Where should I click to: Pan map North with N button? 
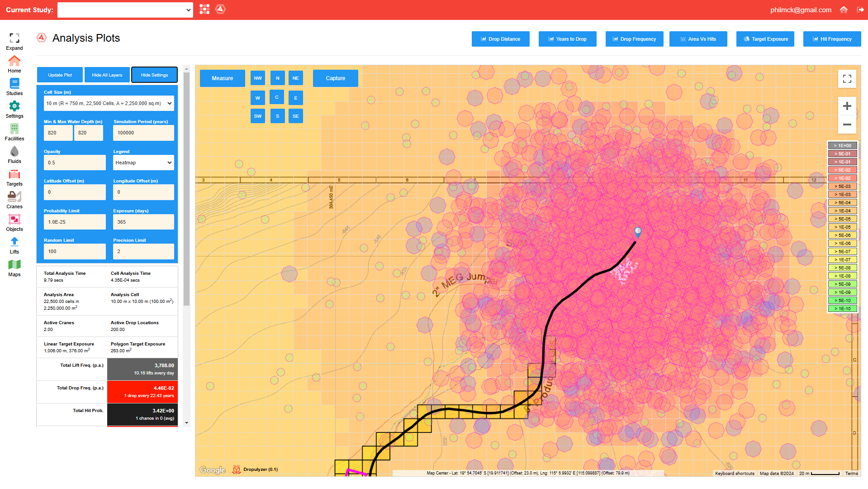pyautogui.click(x=277, y=78)
